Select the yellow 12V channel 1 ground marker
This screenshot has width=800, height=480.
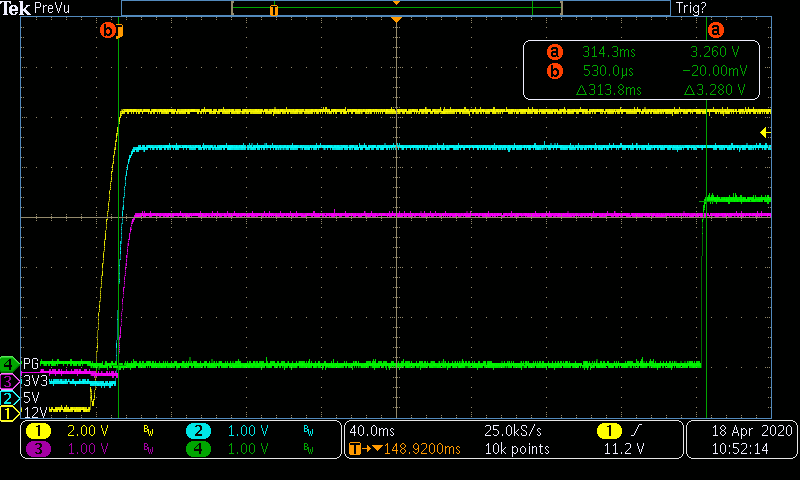[10, 412]
